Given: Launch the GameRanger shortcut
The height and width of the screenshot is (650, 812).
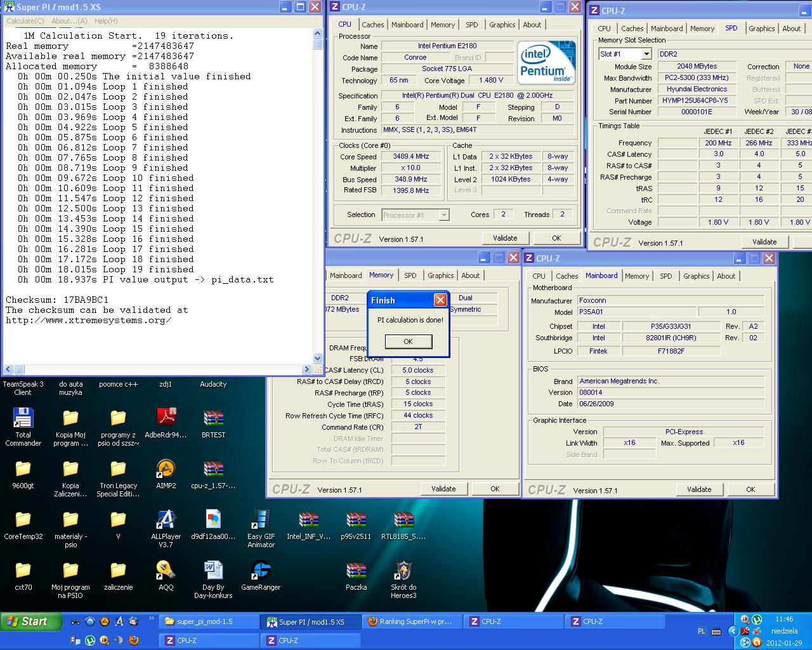Looking at the screenshot, I should (261, 575).
